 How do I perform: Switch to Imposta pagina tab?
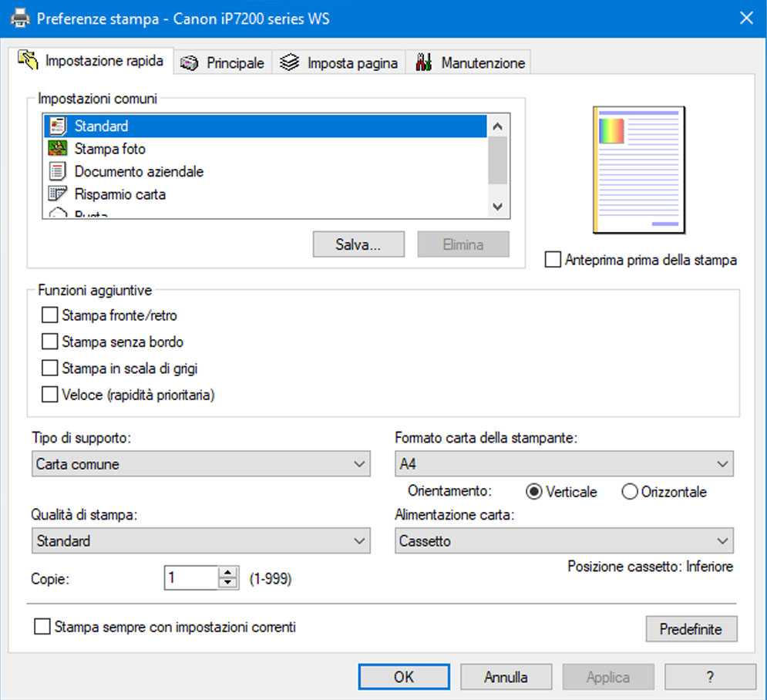[338, 63]
